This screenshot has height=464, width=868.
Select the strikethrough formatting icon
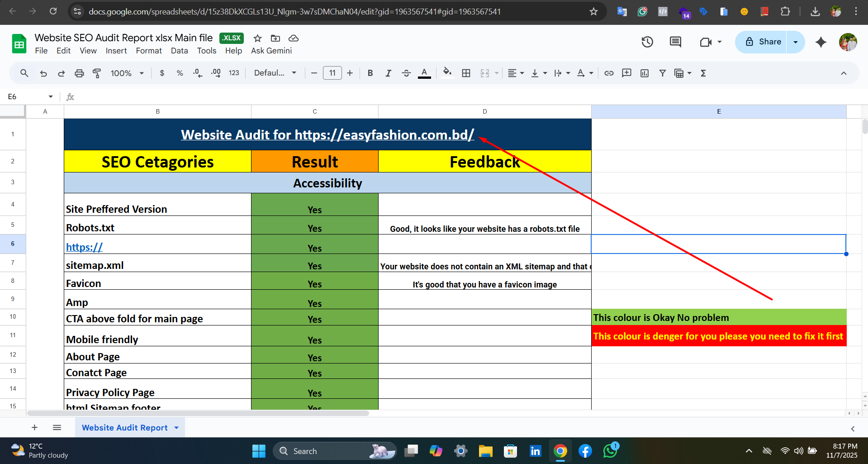point(406,73)
